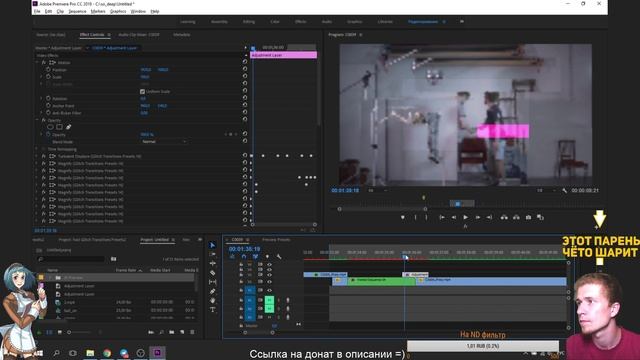
Task: Export frame with camera icon
Action: click(528, 218)
